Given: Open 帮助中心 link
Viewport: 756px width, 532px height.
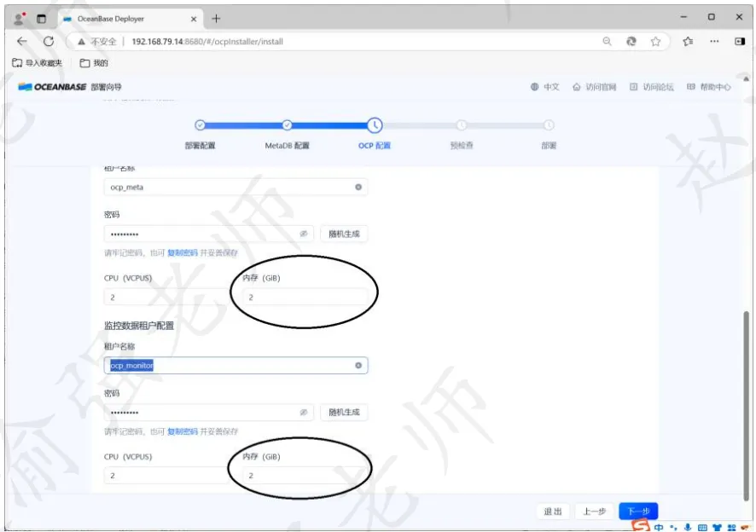Looking at the screenshot, I should [x=709, y=87].
